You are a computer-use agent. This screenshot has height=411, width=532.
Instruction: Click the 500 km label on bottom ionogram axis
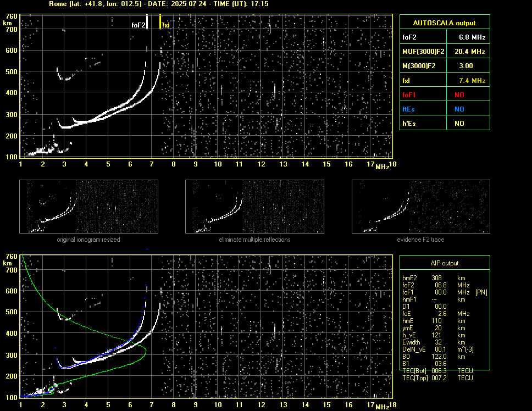(11, 312)
